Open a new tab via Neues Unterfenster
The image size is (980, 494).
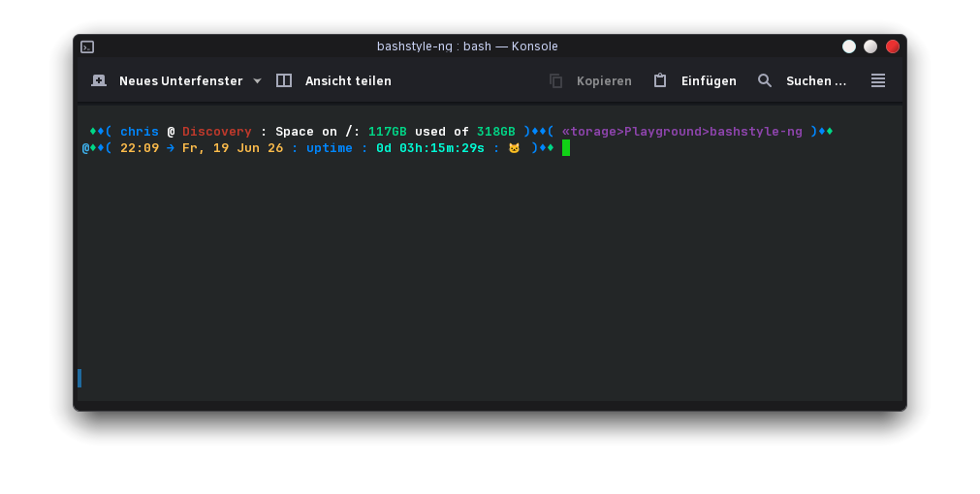click(180, 81)
